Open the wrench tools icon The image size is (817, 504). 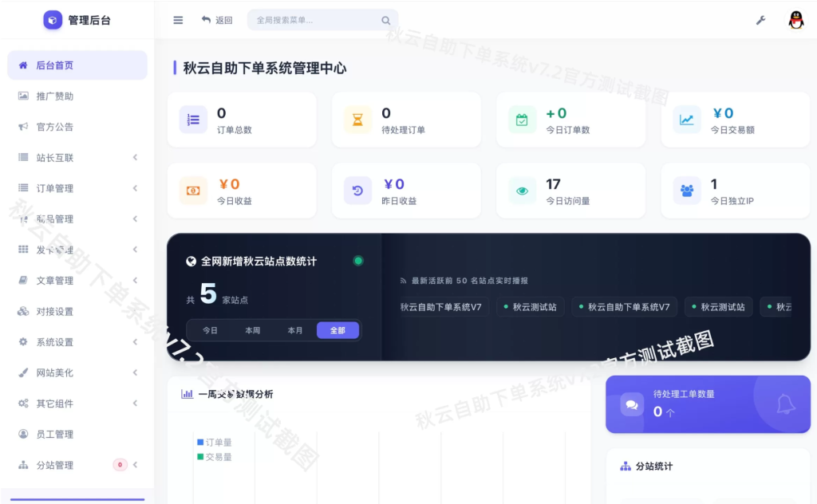(x=760, y=20)
